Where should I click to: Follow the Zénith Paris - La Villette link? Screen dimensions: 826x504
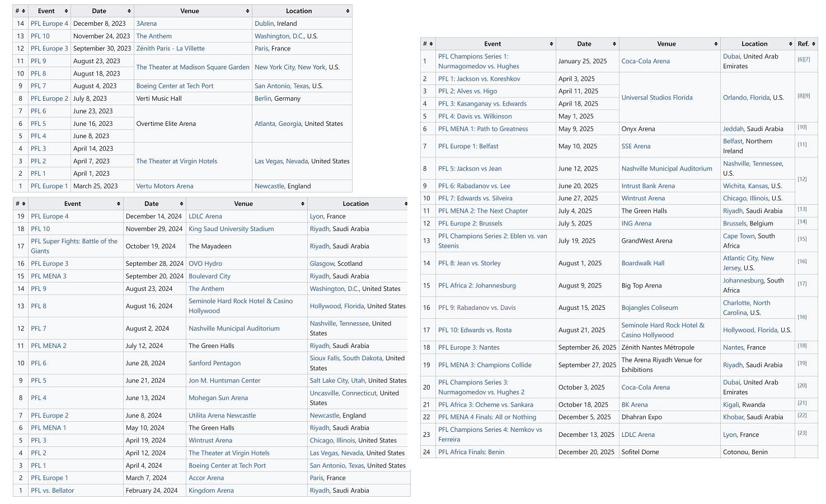pos(171,49)
